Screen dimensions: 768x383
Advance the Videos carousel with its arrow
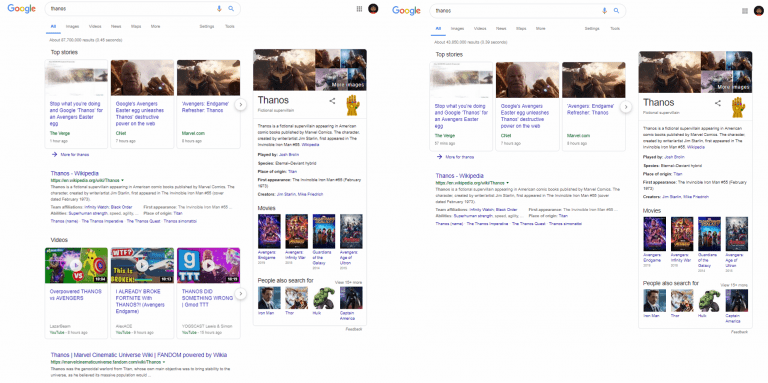tap(240, 293)
